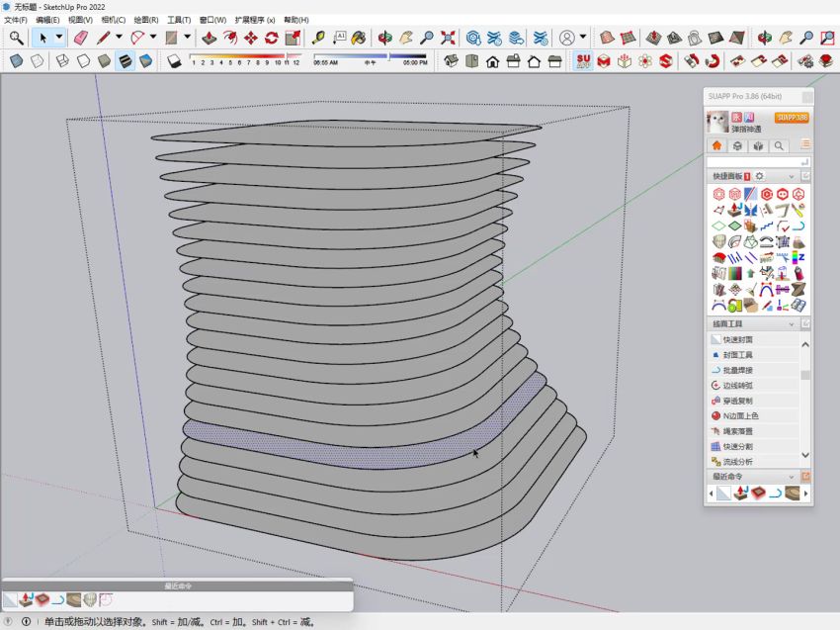The image size is (840, 630).
Task: Run the 穿透复制 command
Action: tap(754, 401)
